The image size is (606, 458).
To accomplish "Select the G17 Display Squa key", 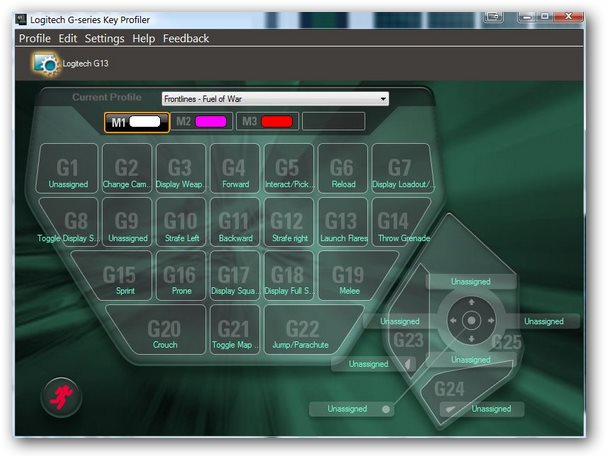I will click(x=235, y=275).
